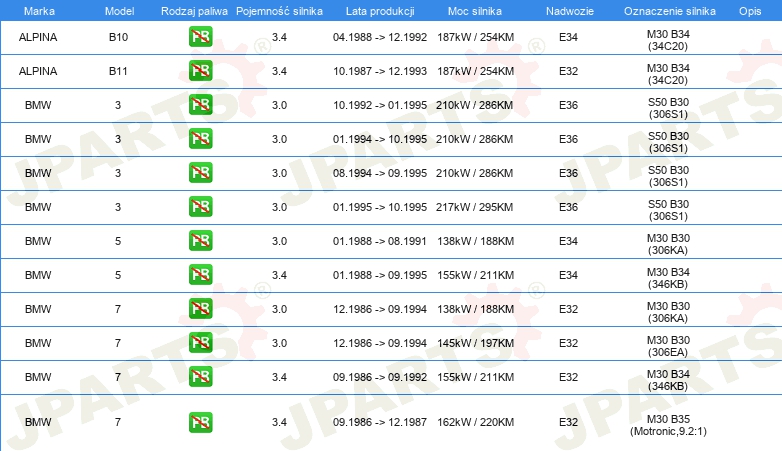Select the E32 body cell in the ALPINA B11 row
The width and height of the screenshot is (782, 451).
pyautogui.click(x=569, y=71)
